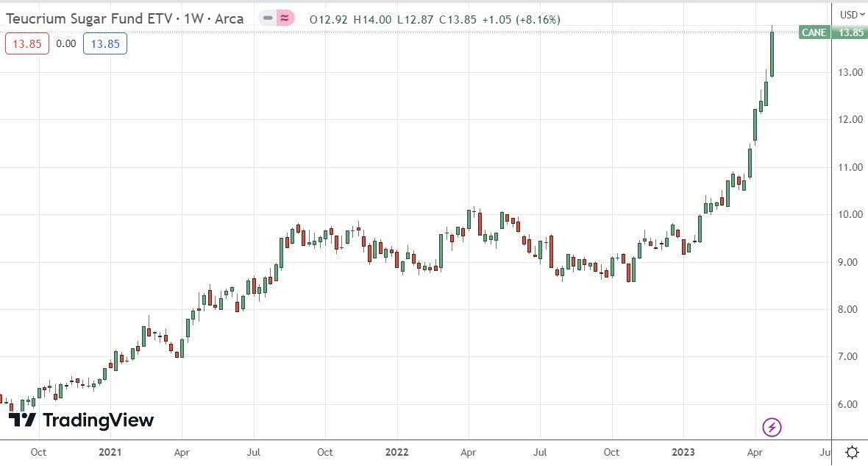This screenshot has width=868, height=466.
Task: Click the green CANE symbol label
Action: coord(814,32)
